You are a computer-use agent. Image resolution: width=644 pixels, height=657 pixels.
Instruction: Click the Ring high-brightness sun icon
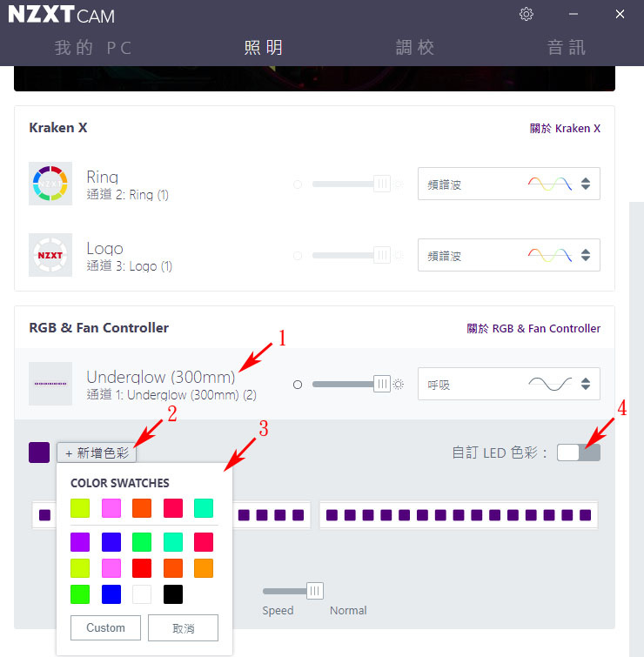[398, 184]
